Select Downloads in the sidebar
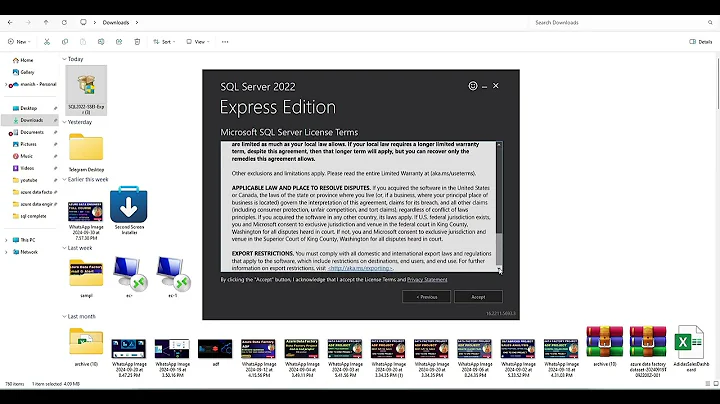The height and width of the screenshot is (404, 720). [31, 120]
